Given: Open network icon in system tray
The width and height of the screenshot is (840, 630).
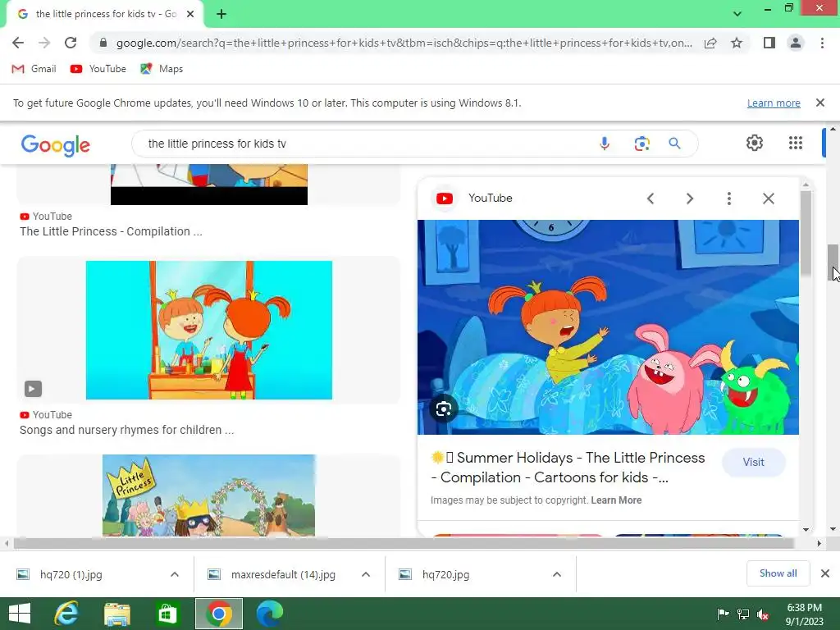Looking at the screenshot, I should [x=743, y=614].
